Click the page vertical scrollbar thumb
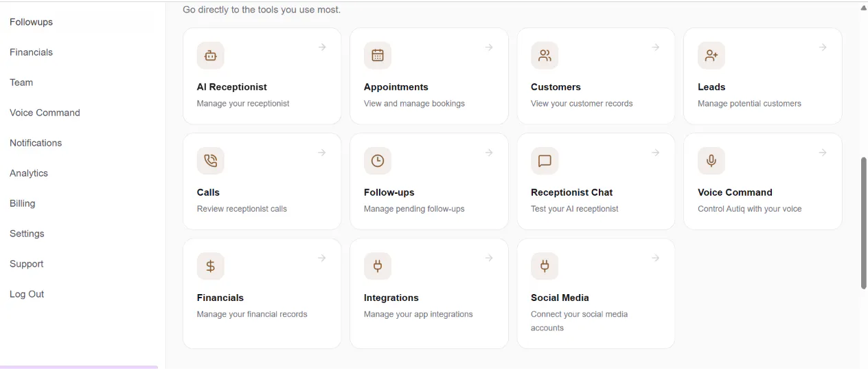The image size is (868, 369). click(864, 223)
